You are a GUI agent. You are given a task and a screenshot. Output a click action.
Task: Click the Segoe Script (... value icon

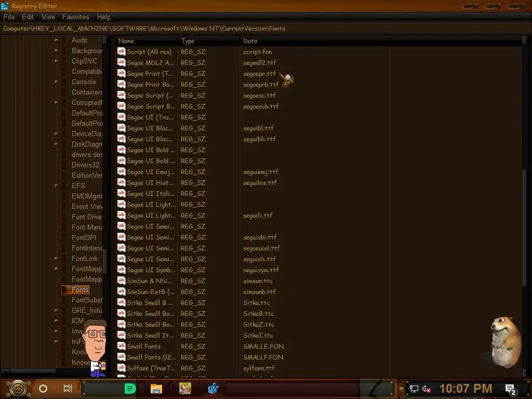coord(121,96)
